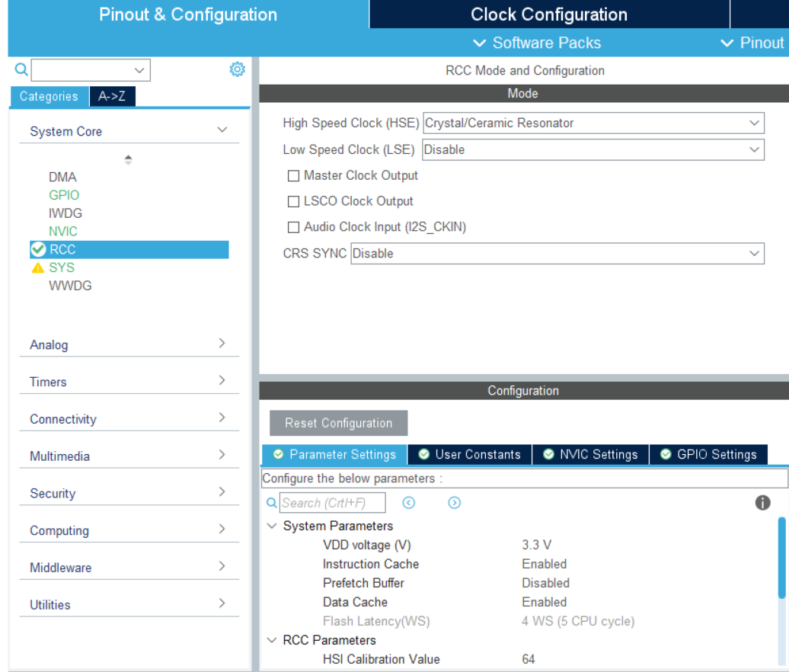The width and height of the screenshot is (789, 672).
Task: Select NVIC in System Core list
Action: click(x=63, y=232)
